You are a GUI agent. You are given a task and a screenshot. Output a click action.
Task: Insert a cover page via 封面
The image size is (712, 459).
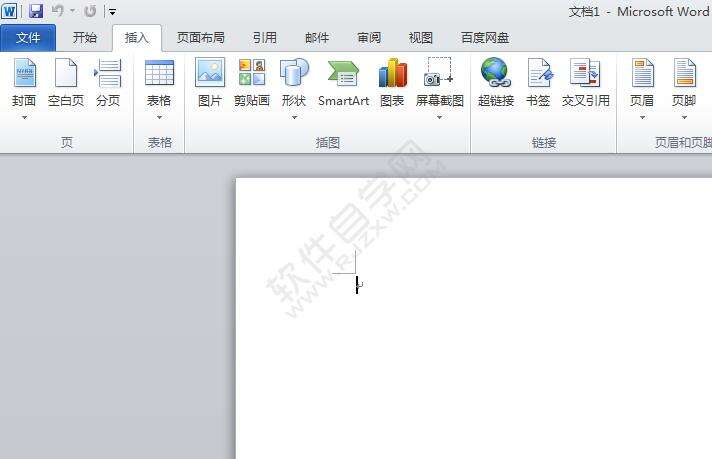coord(24,83)
